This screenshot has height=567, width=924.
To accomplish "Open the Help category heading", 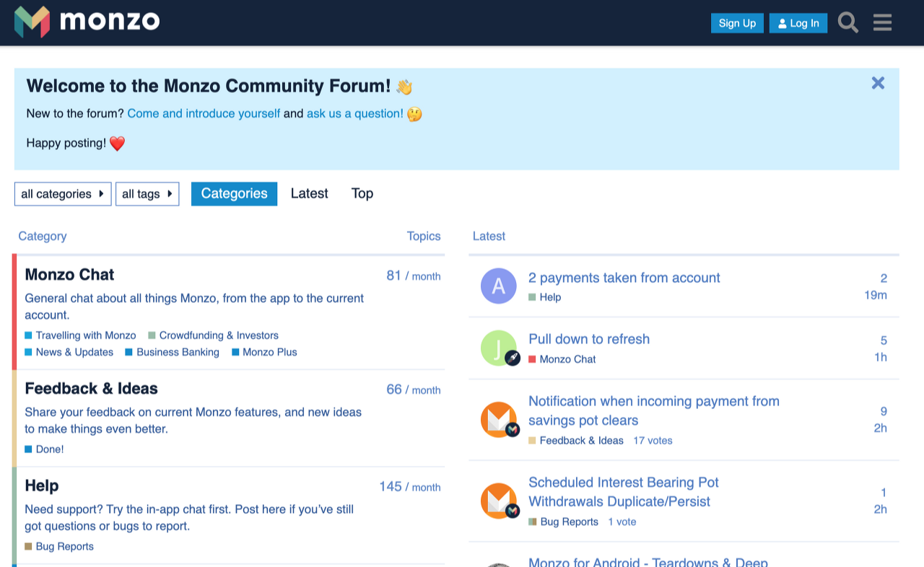I will click(42, 486).
